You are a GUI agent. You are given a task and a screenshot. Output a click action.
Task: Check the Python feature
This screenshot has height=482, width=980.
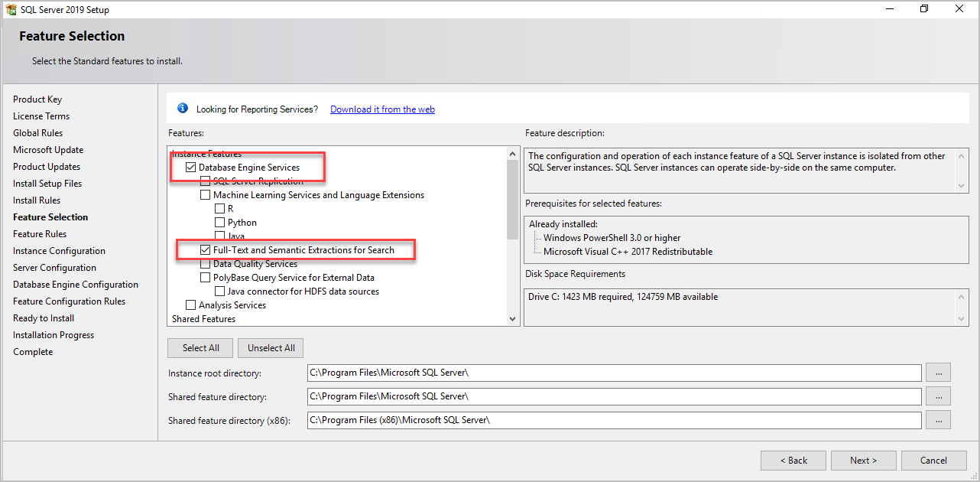219,222
